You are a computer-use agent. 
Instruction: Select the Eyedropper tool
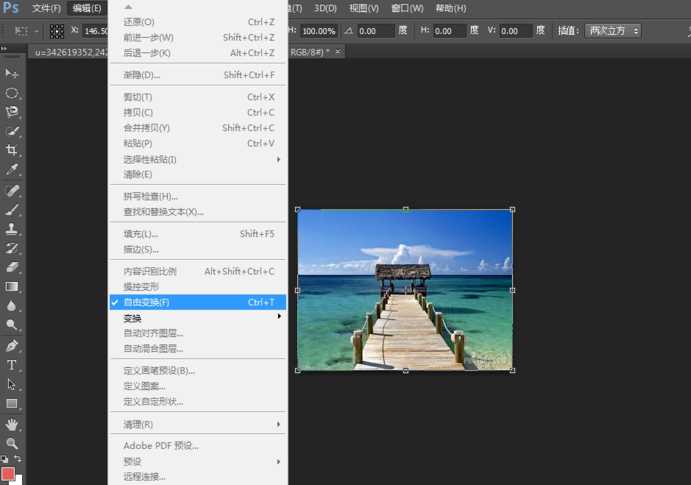click(x=12, y=170)
